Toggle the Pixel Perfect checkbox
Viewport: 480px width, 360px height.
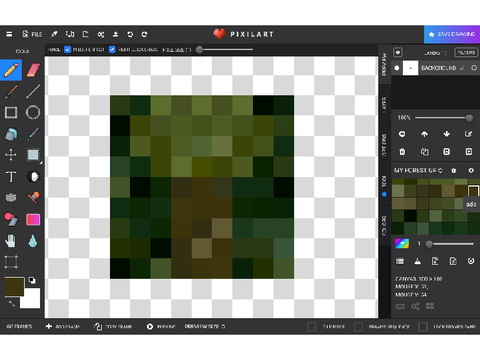point(68,50)
